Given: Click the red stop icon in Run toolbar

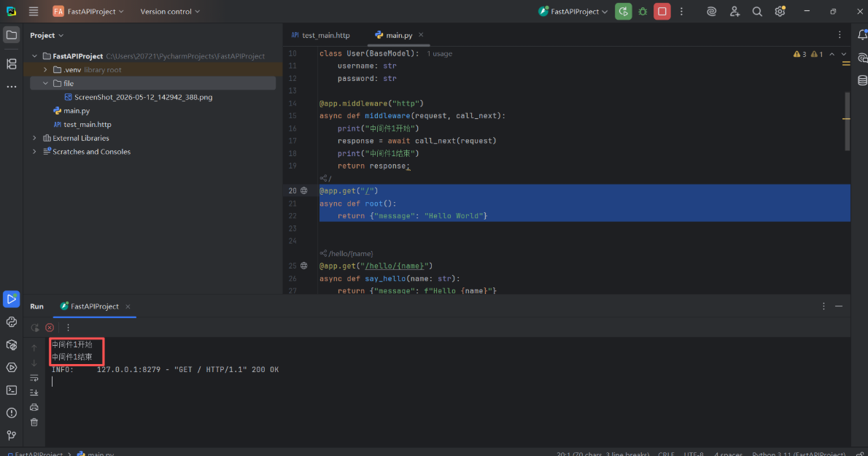Looking at the screenshot, I should pyautogui.click(x=50, y=328).
